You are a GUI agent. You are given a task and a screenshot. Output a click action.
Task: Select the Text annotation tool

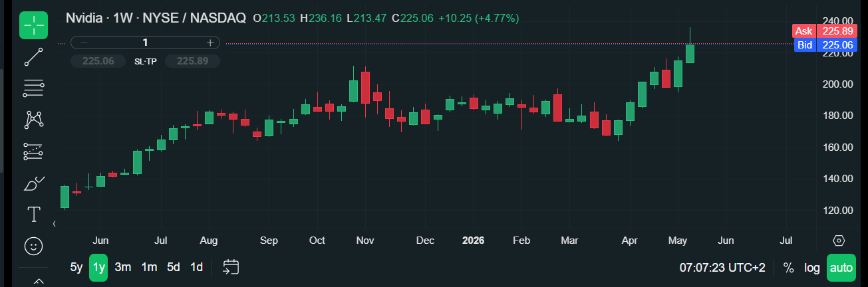coord(33,214)
